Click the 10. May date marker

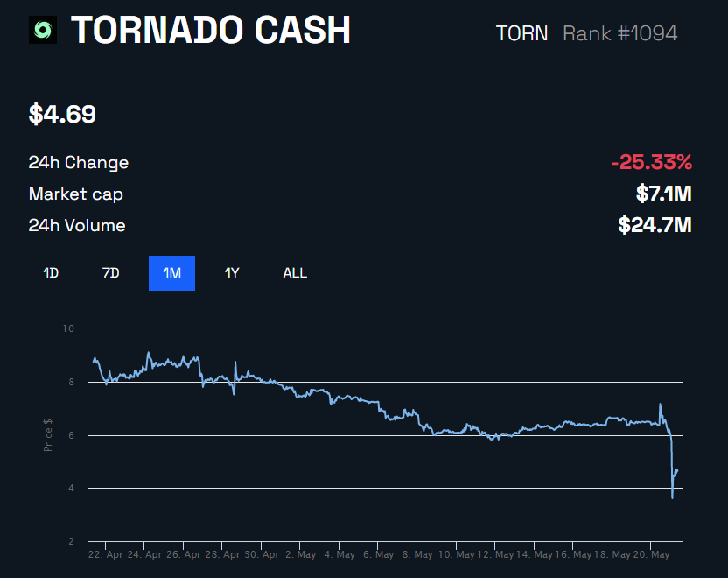pyautogui.click(x=457, y=554)
